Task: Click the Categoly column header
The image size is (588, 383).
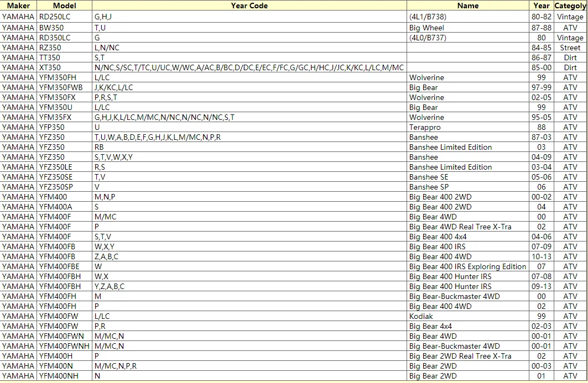Action: click(570, 6)
